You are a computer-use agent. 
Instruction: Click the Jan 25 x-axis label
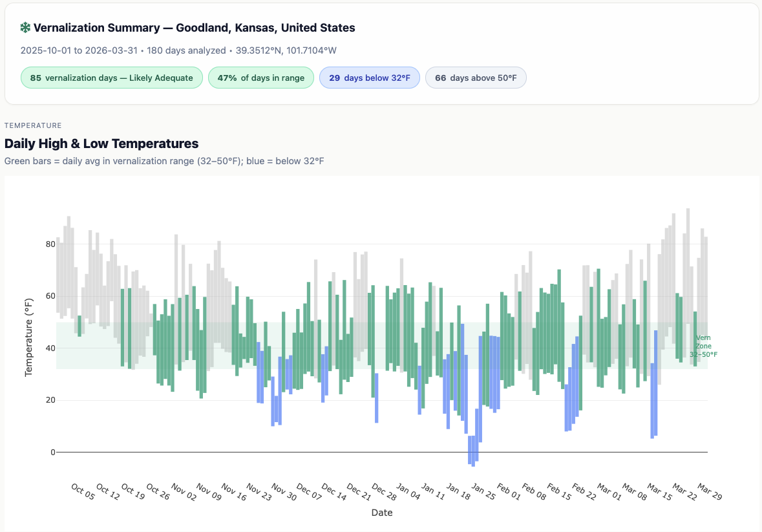point(483,491)
